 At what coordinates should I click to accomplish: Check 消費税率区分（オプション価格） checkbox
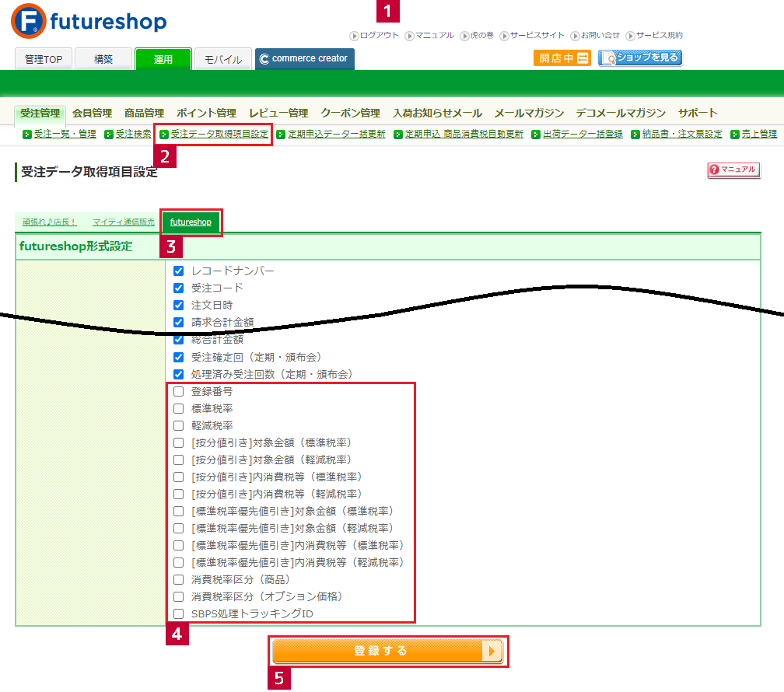pos(179,596)
